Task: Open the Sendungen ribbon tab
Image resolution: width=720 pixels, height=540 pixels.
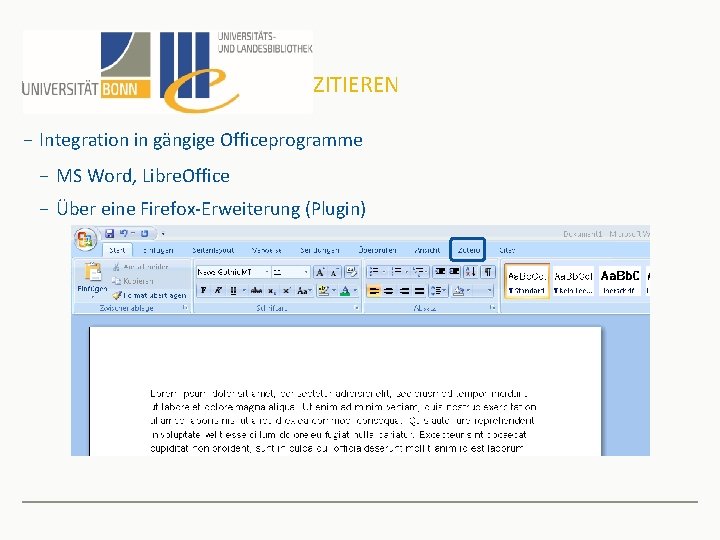Action: click(x=320, y=250)
